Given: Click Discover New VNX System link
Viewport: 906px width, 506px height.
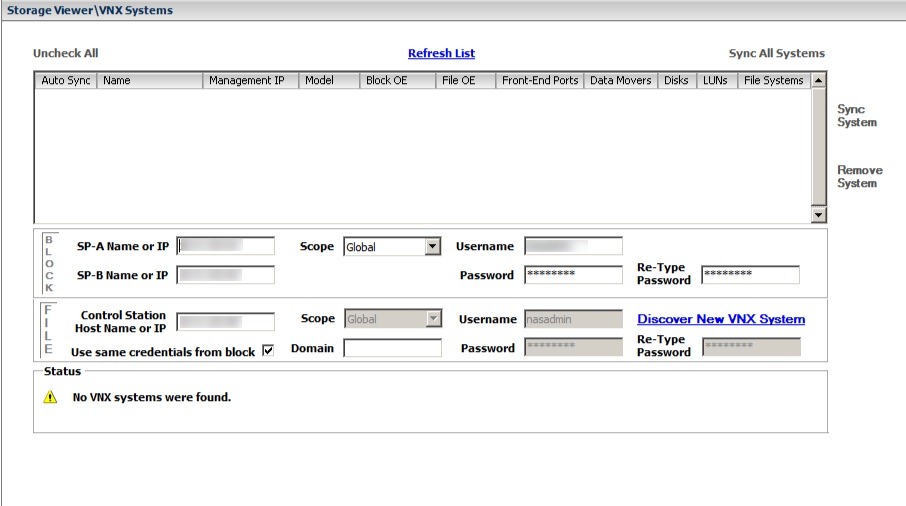Looking at the screenshot, I should pos(720,320).
